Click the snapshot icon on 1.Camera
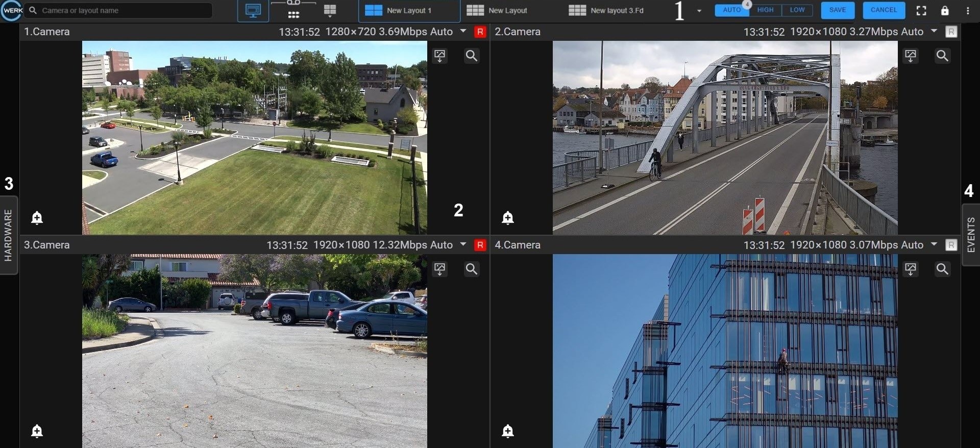980x448 pixels. (439, 56)
